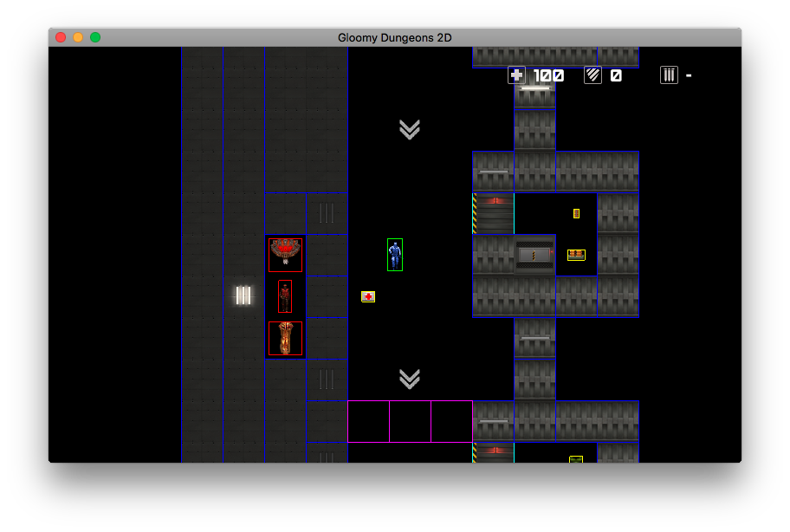Click the health cross HUD icon
The image size is (790, 532).
(516, 75)
